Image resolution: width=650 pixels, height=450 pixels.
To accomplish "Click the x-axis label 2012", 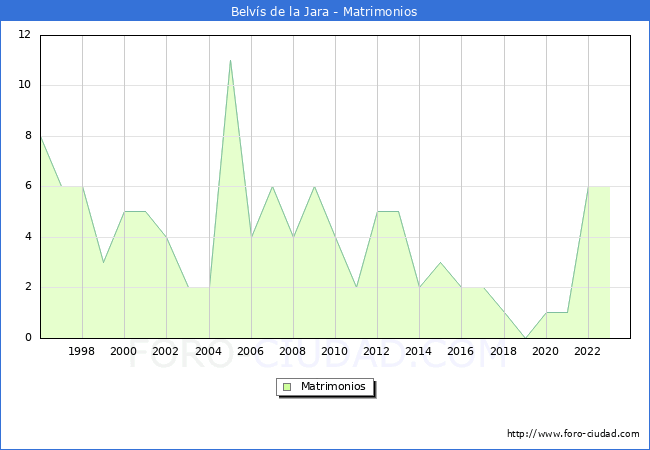I will coord(376,351).
